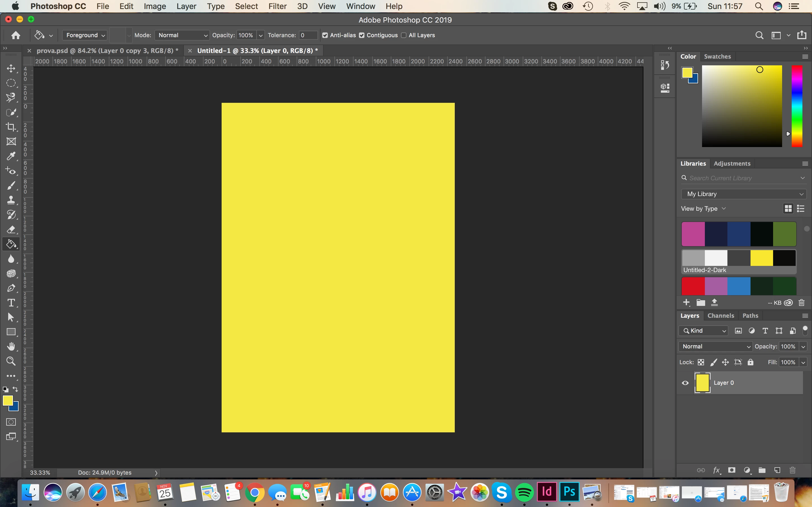Select the Crop tool
Screen dimensions: 812x507
pos(11,127)
